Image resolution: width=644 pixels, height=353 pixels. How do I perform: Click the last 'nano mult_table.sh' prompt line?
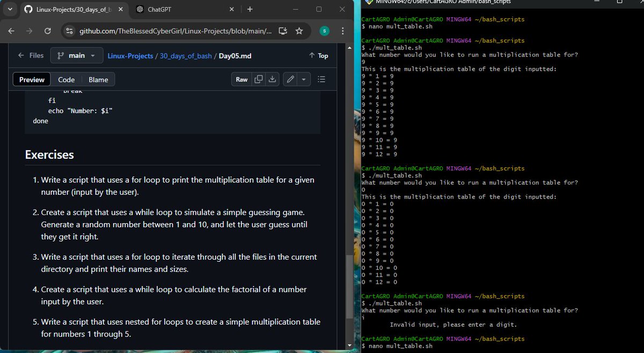(x=397, y=346)
